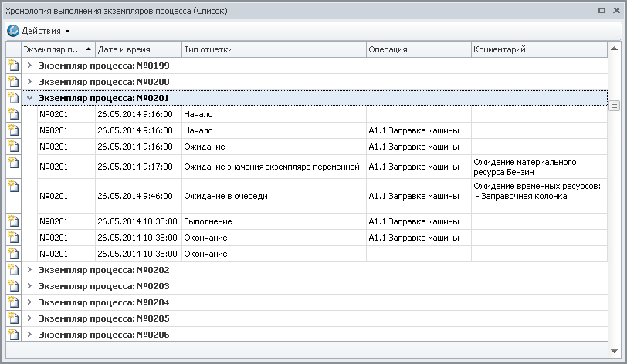Sort by Дата и время column header
Image resolution: width=627 pixels, height=364 pixels.
[138, 49]
